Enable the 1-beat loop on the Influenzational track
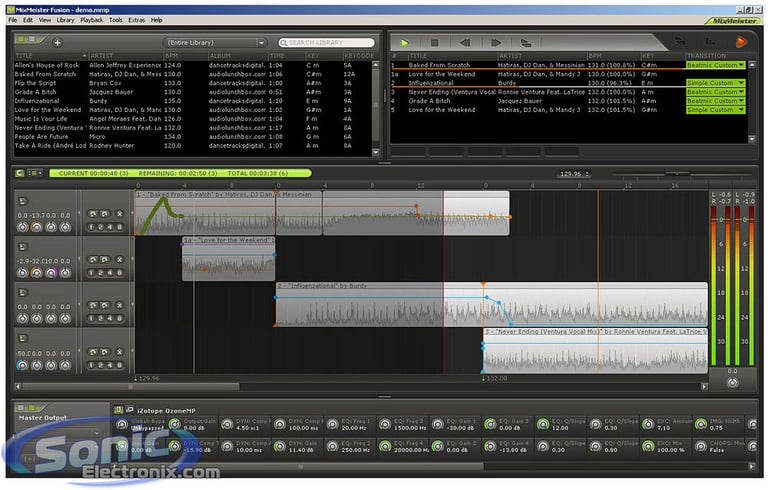Image resolution: width=768 pixels, height=490 pixels. pyautogui.click(x=91, y=319)
